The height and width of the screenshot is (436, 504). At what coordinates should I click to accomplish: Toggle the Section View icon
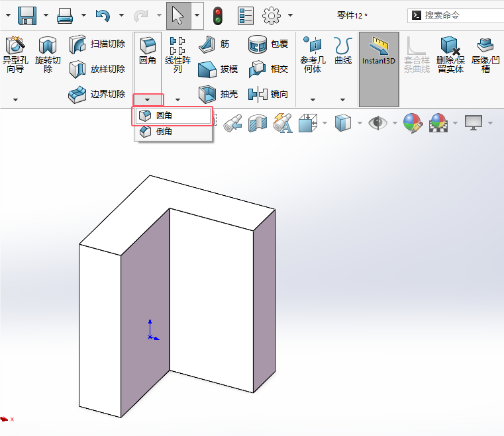pos(258,123)
